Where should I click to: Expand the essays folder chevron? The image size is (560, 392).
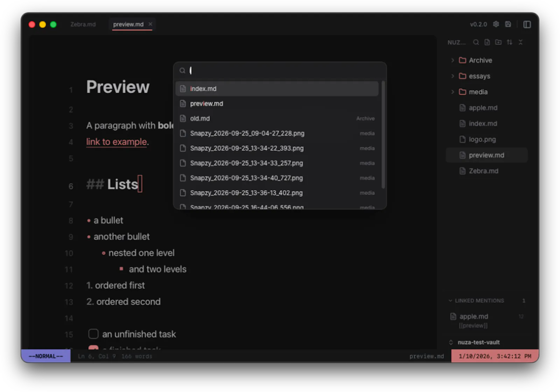point(453,76)
